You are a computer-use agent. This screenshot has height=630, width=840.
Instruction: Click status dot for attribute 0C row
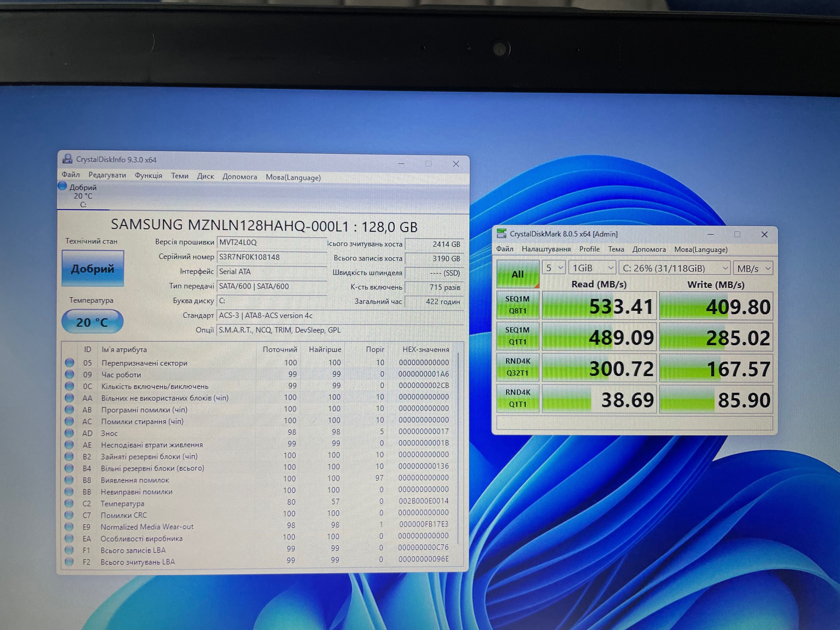pos(70,386)
